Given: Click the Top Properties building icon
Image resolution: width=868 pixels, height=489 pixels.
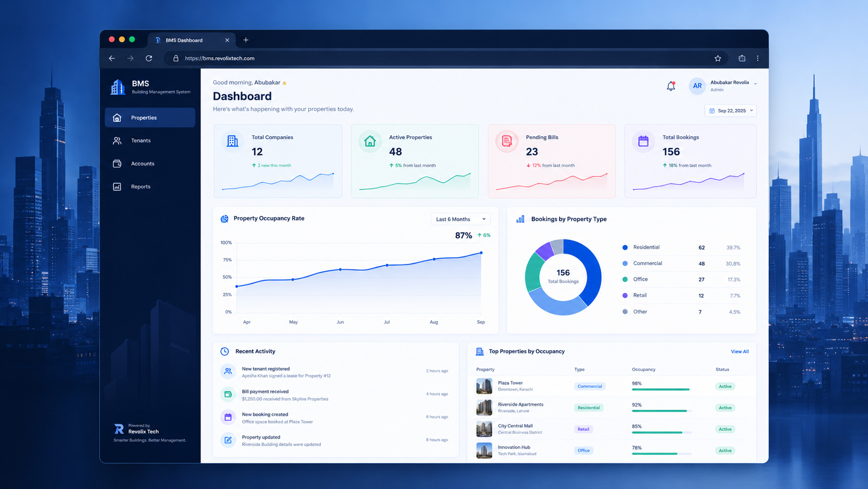Looking at the screenshot, I should click(480, 352).
